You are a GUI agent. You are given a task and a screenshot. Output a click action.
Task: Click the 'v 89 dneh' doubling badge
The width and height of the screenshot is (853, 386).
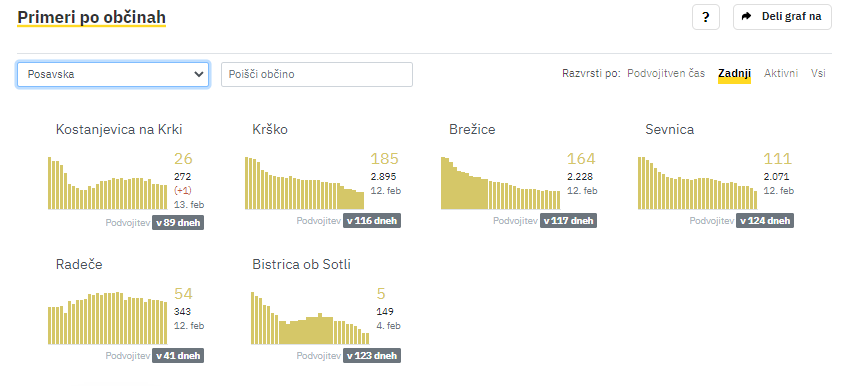pos(178,221)
